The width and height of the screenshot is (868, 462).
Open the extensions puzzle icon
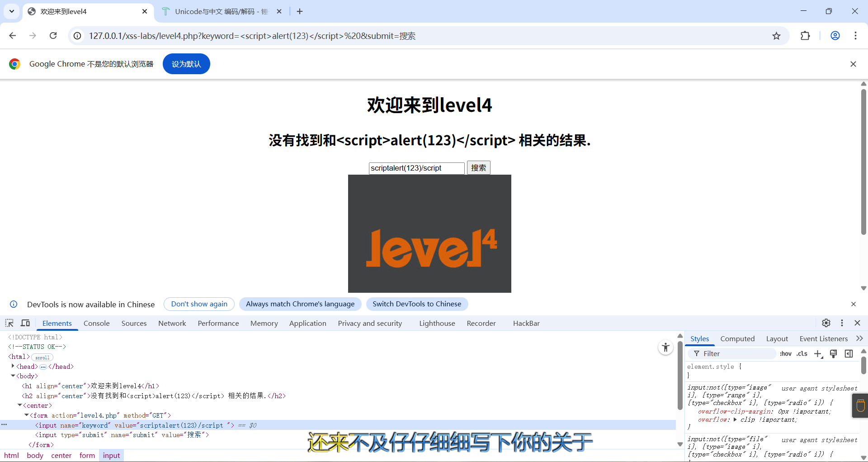[805, 36]
